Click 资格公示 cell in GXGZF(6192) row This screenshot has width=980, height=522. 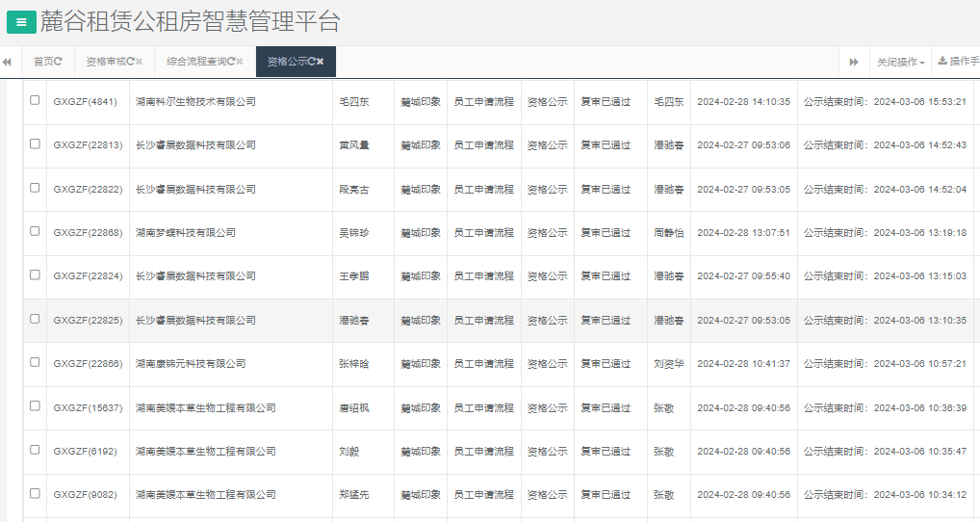(548, 452)
